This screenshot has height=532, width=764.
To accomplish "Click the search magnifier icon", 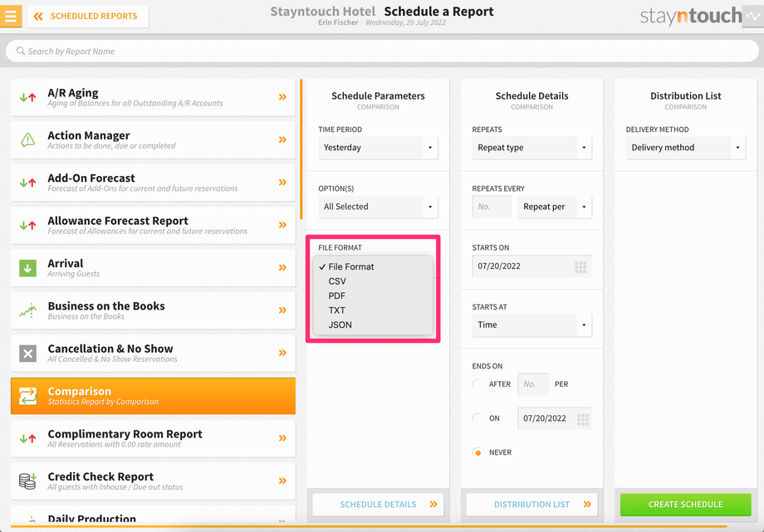I will coord(21,51).
